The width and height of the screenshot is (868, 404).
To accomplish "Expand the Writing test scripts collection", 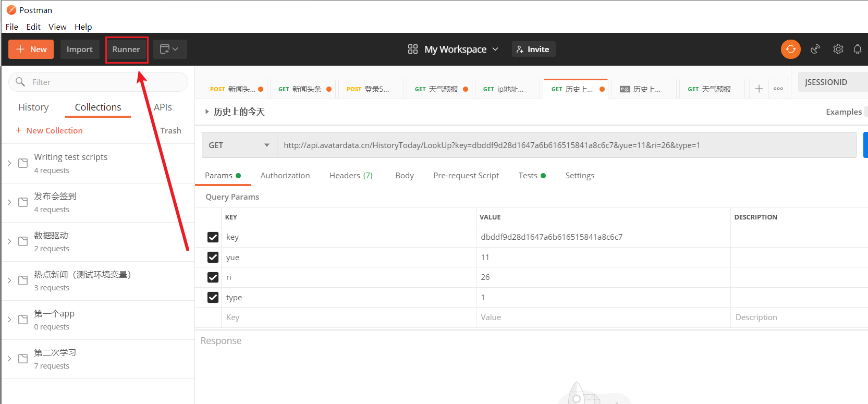I will coord(9,163).
